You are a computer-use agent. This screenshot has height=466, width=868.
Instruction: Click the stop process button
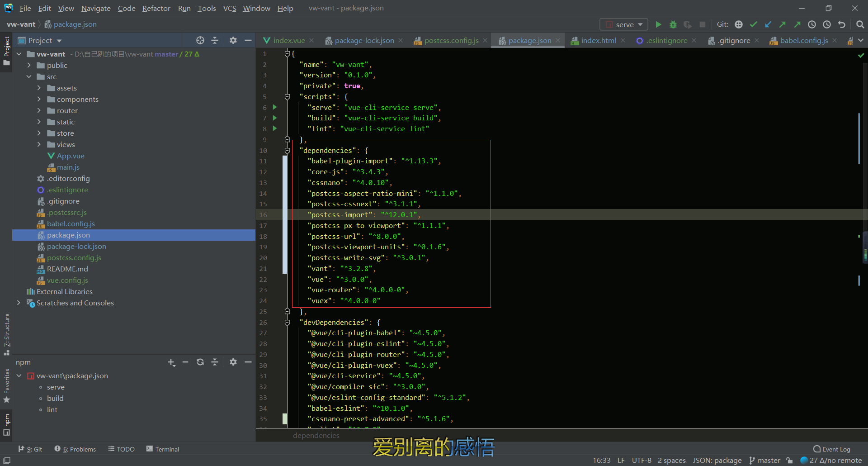702,24
